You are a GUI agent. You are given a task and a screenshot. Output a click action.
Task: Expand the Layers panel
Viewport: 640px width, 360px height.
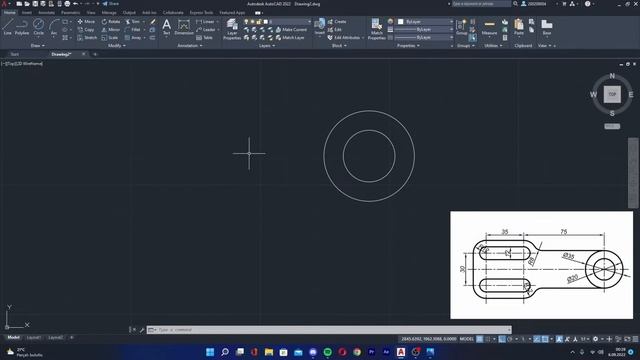click(x=267, y=46)
